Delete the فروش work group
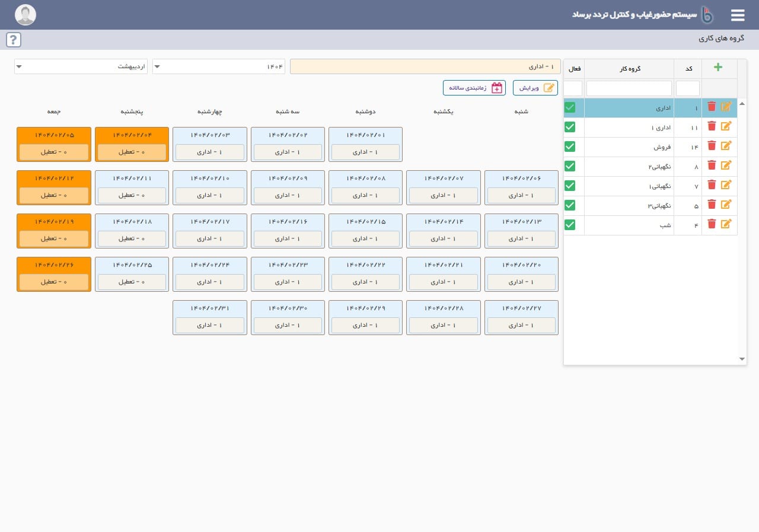Viewport: 759px width, 532px height. pos(712,146)
